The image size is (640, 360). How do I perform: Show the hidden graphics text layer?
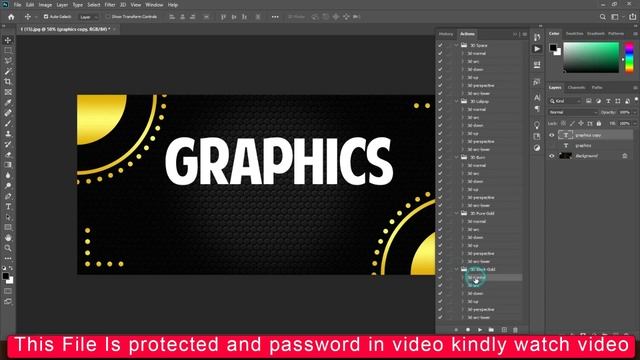point(552,145)
